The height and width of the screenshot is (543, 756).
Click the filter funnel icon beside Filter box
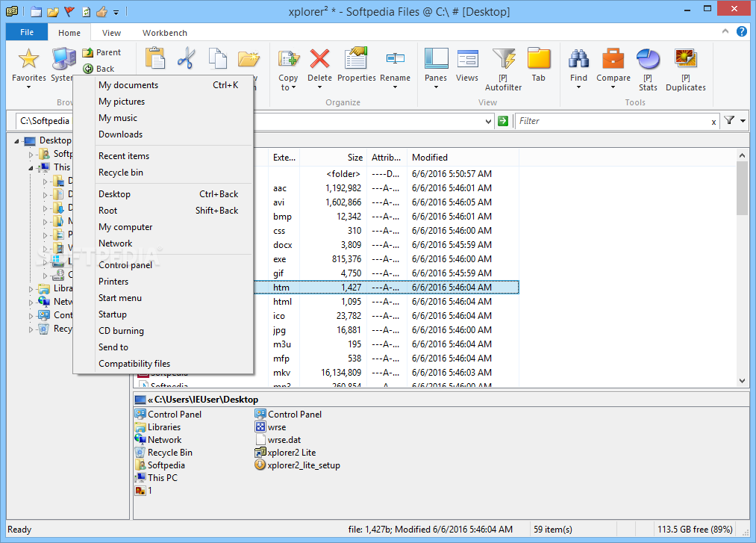click(x=729, y=121)
